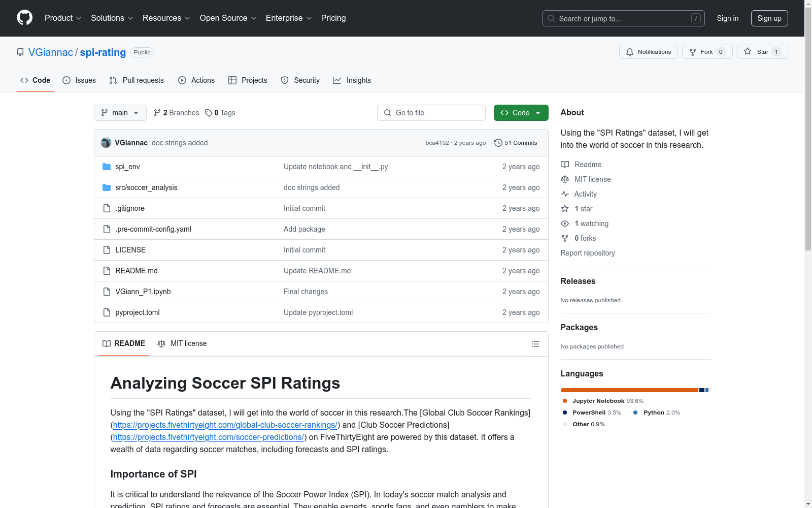Click the src/soccer_analysis folder icon

[107, 187]
